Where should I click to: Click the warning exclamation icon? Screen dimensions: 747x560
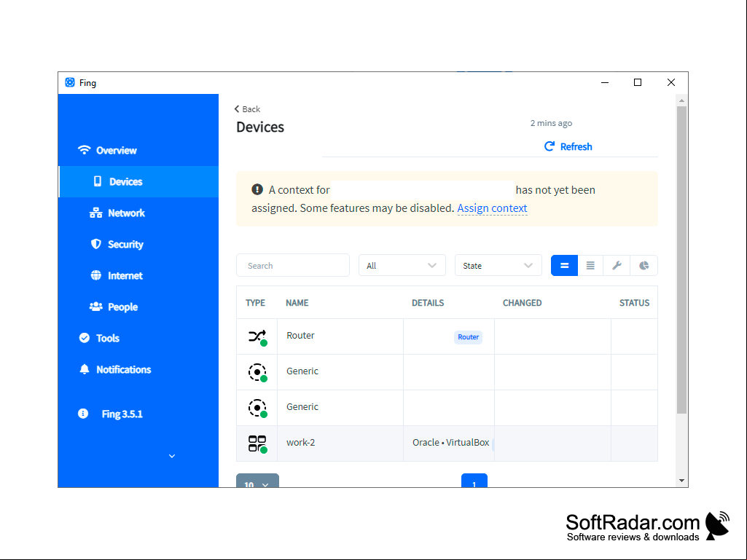point(257,189)
